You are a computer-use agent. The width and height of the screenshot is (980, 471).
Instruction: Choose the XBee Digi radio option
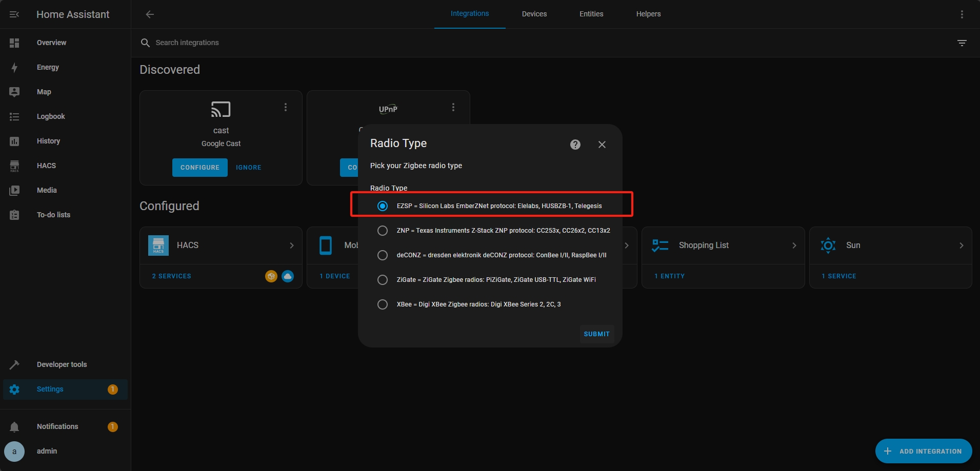pyautogui.click(x=383, y=304)
